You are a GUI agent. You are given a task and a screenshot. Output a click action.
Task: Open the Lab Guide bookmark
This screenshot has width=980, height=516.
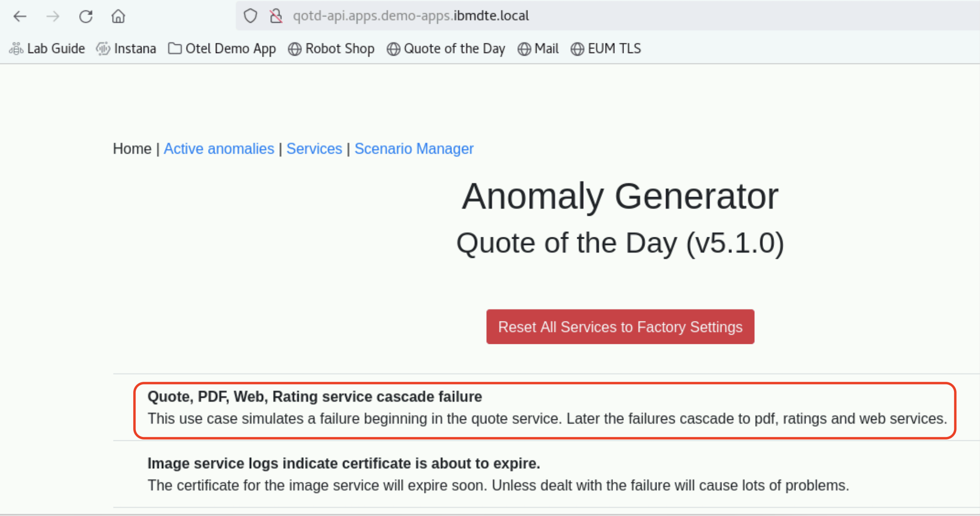tap(47, 48)
